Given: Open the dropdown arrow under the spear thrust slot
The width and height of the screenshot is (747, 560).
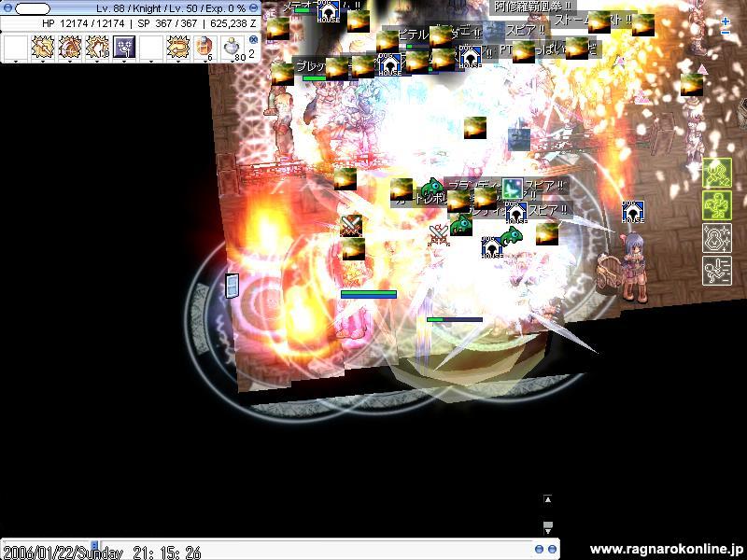Looking at the screenshot, I should 43,62.
